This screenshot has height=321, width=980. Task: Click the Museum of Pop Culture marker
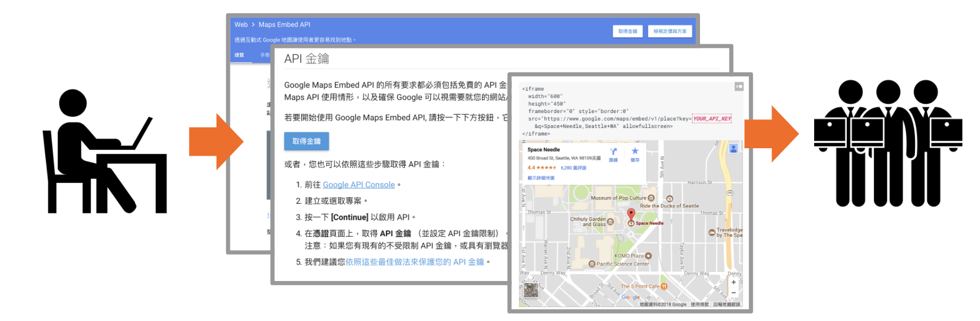651,198
